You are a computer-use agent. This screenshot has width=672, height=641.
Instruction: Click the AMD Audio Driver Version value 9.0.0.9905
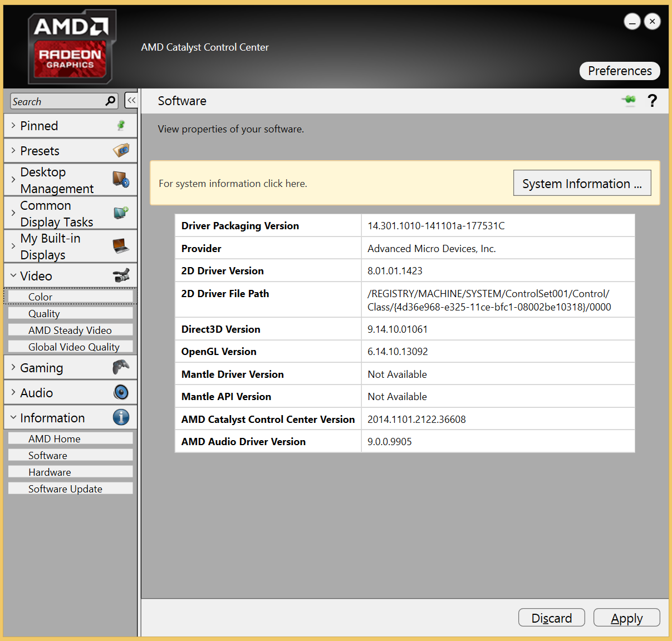390,441
